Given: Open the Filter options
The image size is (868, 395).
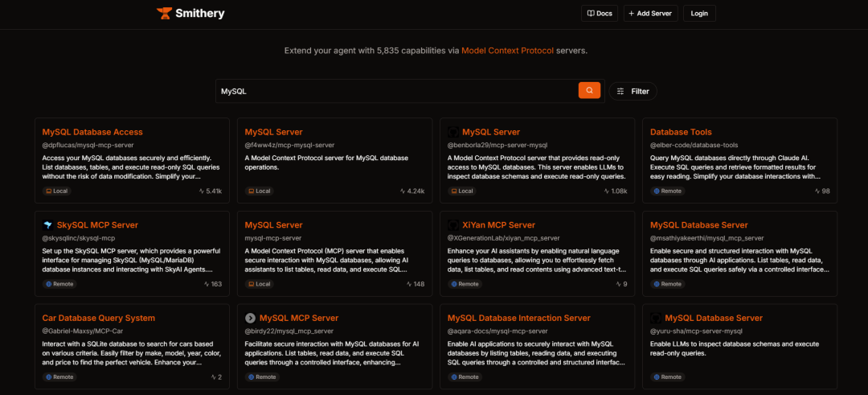Looking at the screenshot, I should [633, 92].
